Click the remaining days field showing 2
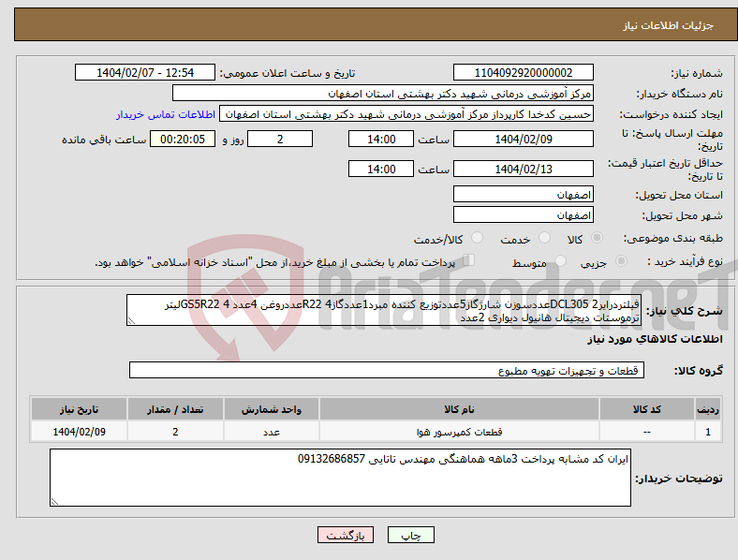Viewport: 738px width, 560px height. [x=280, y=139]
